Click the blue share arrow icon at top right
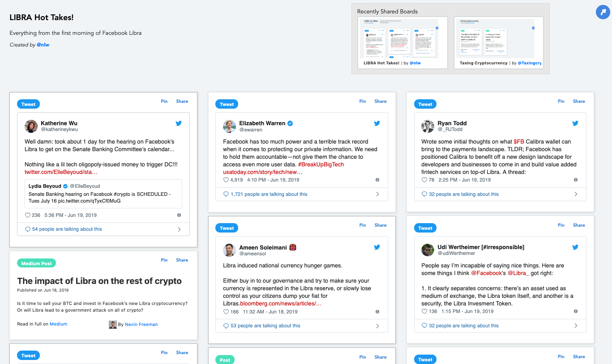Image resolution: width=612 pixels, height=364 pixels. point(603,12)
